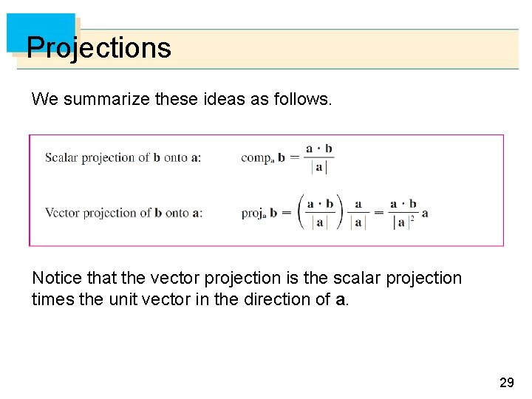Click the 'Notice that the vector projection' line
The height and width of the screenshot is (399, 532).
[x=246, y=279]
